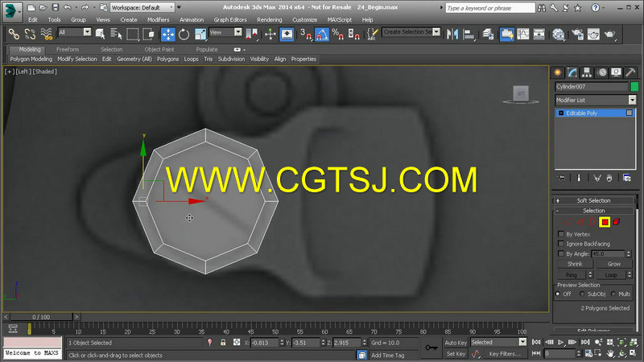Switch to the Freeform ribbon tab
This screenshot has width=644, height=362.
[68, 49]
